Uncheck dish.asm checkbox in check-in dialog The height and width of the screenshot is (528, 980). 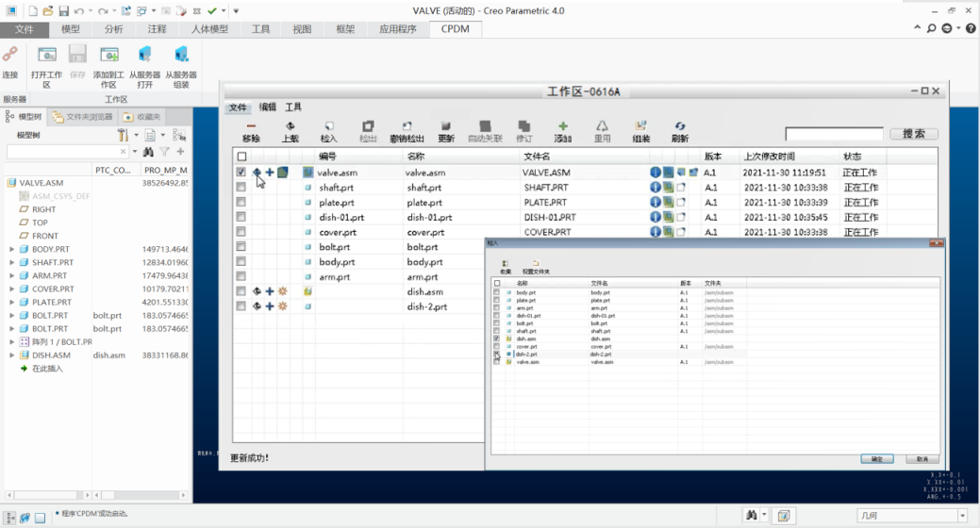pyautogui.click(x=497, y=338)
